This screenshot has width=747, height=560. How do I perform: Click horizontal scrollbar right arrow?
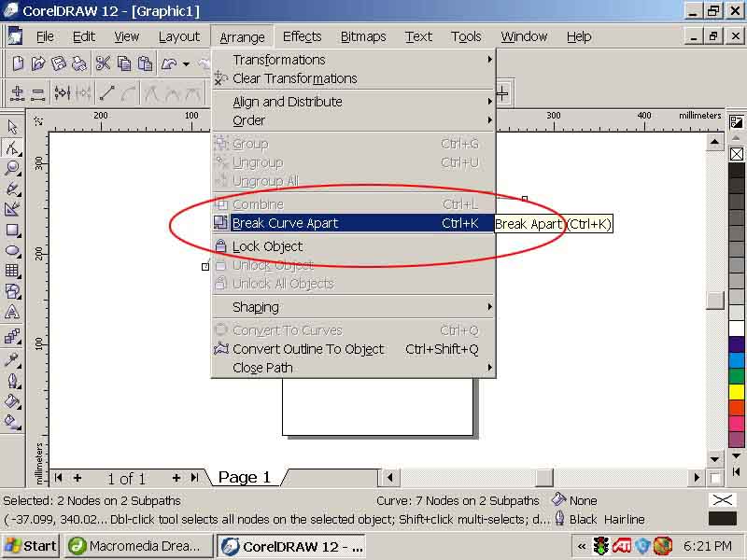(697, 477)
